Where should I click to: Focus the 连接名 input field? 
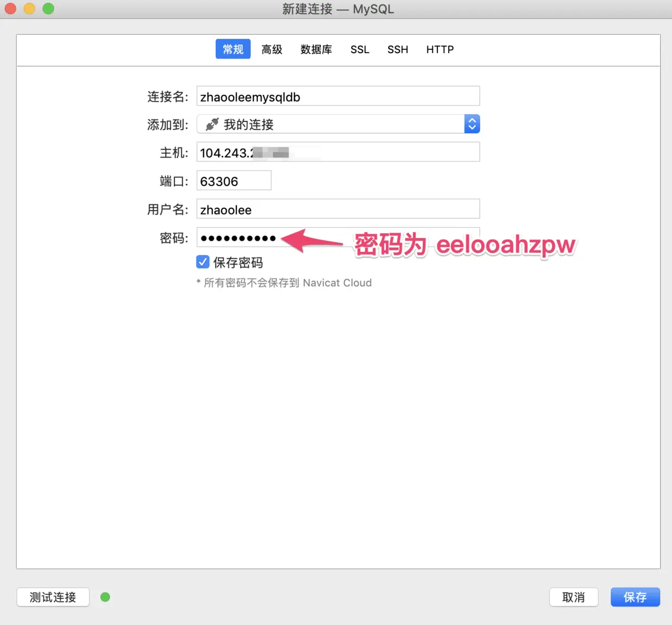click(338, 96)
